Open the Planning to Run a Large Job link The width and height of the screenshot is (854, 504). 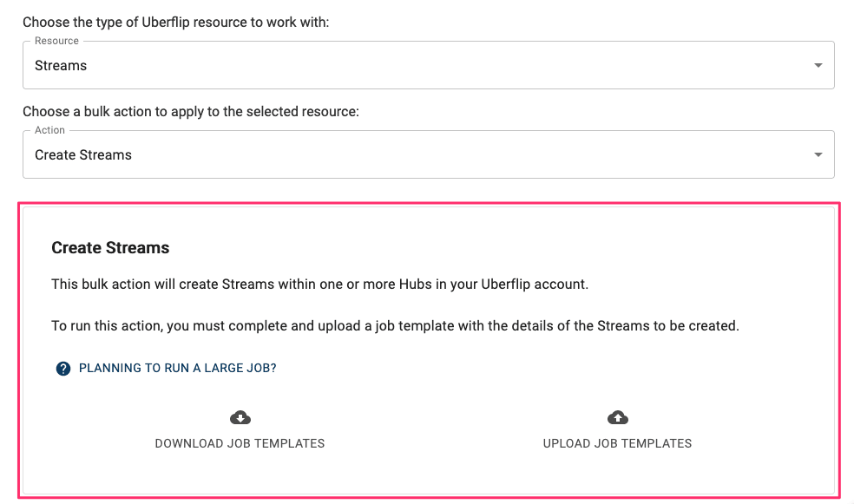178,368
